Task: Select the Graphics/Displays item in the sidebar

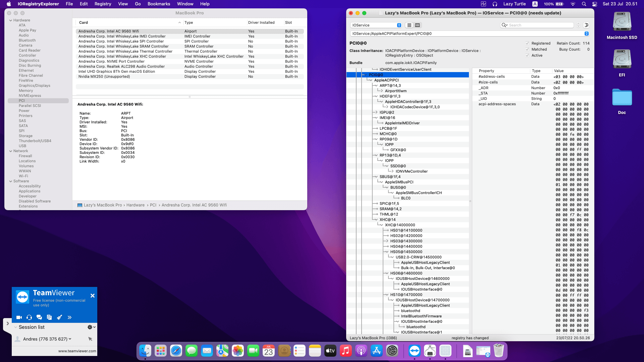Action: 35,86
